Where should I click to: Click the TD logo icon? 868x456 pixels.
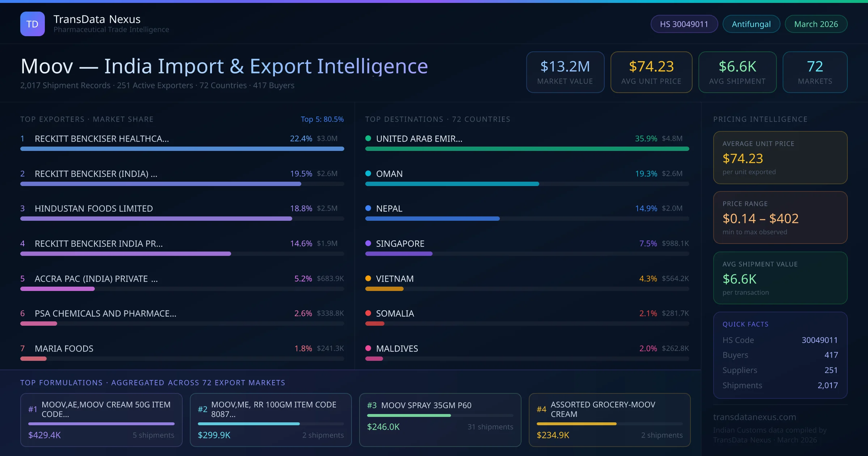32,24
